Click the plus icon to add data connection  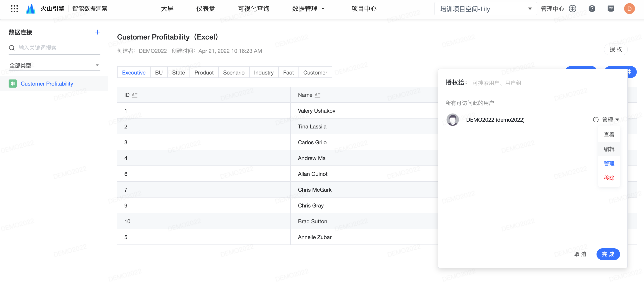[x=97, y=32]
